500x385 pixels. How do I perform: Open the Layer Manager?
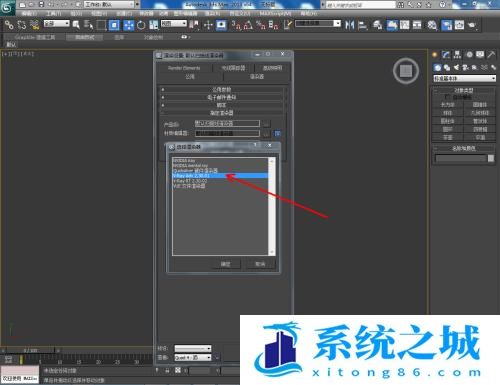(377, 25)
